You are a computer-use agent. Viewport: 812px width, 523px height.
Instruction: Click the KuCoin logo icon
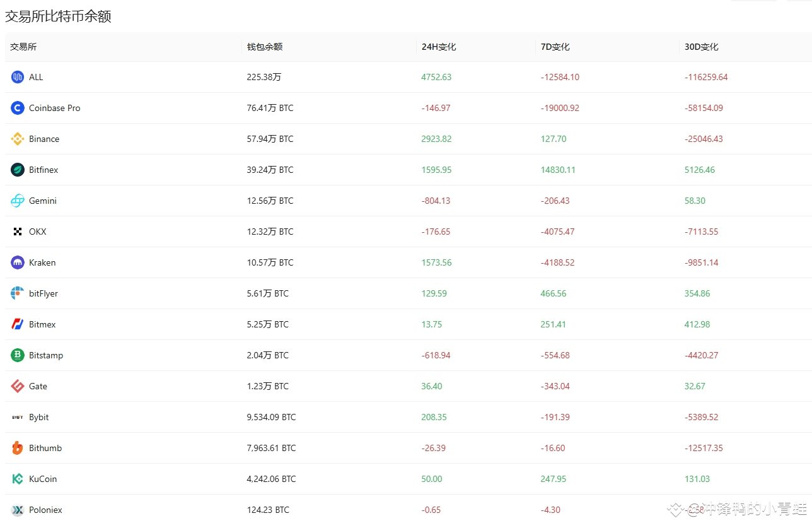(x=18, y=479)
